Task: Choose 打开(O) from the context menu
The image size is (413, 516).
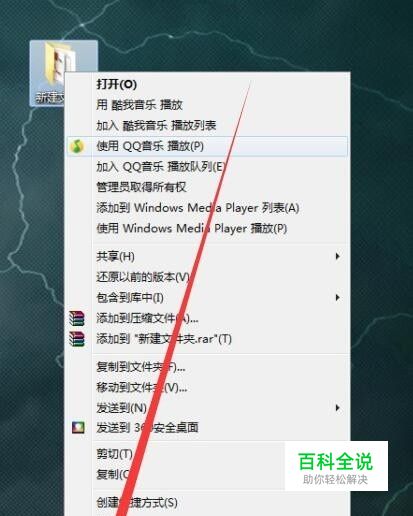Action: pyautogui.click(x=117, y=84)
